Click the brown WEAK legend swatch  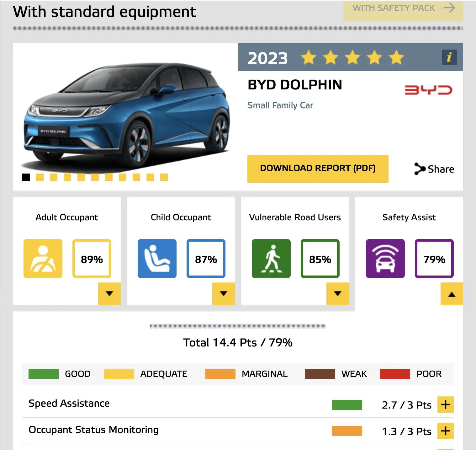click(320, 374)
